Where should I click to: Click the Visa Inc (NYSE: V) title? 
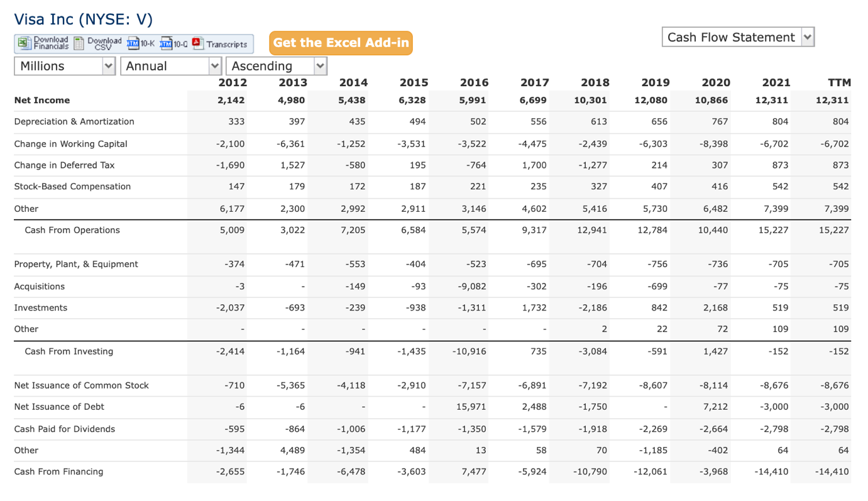pos(83,19)
